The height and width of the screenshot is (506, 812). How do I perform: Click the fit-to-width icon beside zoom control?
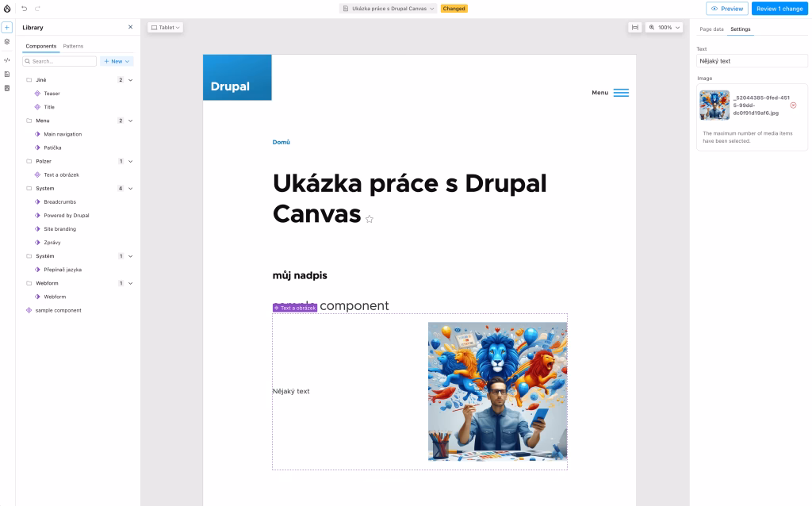pyautogui.click(x=635, y=27)
